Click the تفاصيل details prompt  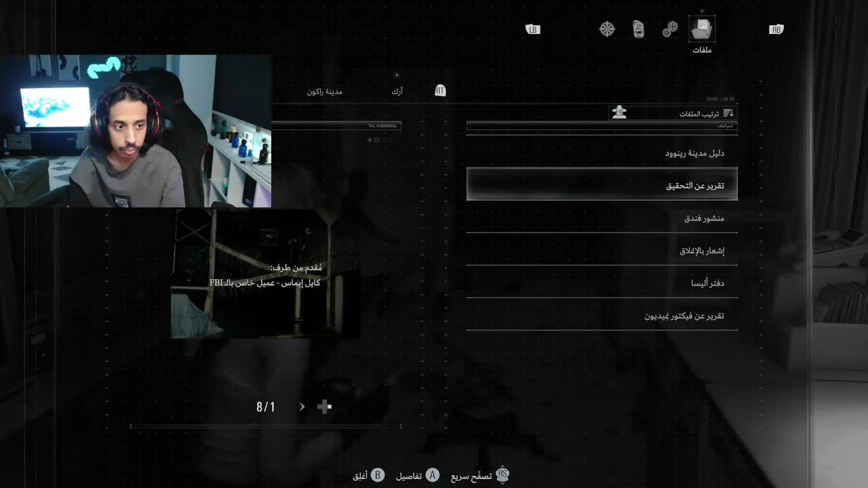click(x=409, y=476)
